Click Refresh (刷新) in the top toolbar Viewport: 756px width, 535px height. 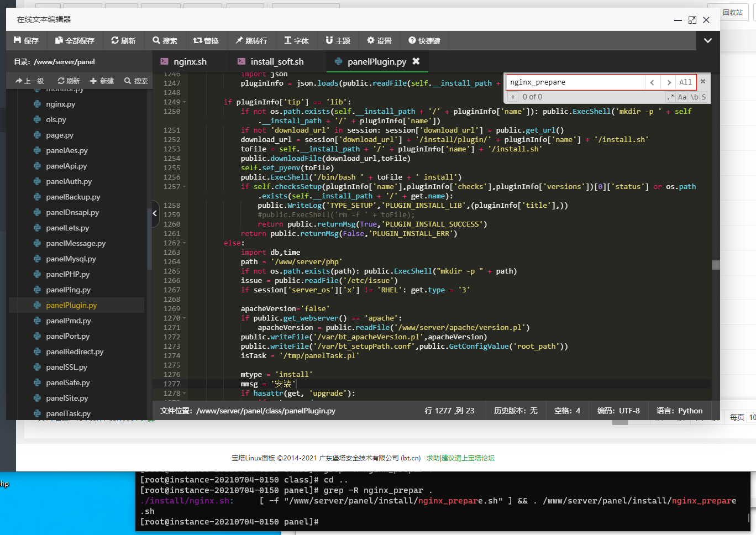pyautogui.click(x=123, y=40)
